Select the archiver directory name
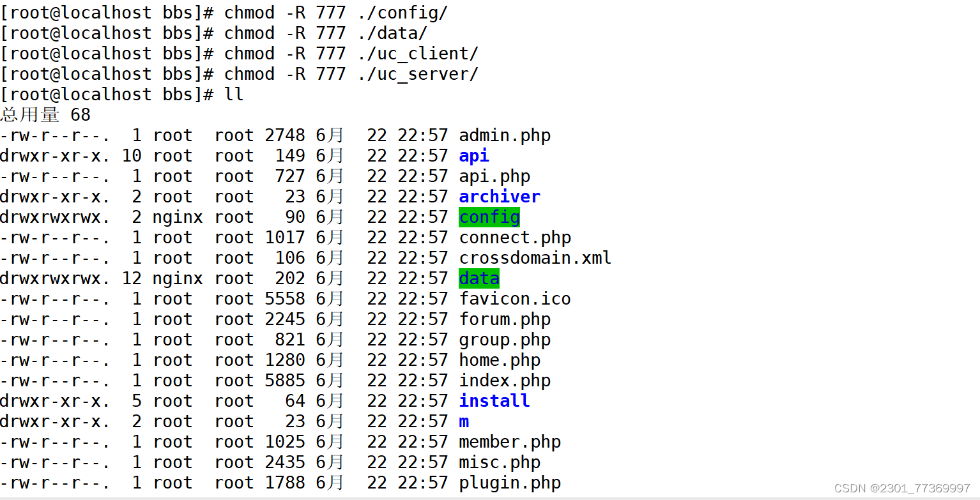980x500 pixels. [500, 197]
